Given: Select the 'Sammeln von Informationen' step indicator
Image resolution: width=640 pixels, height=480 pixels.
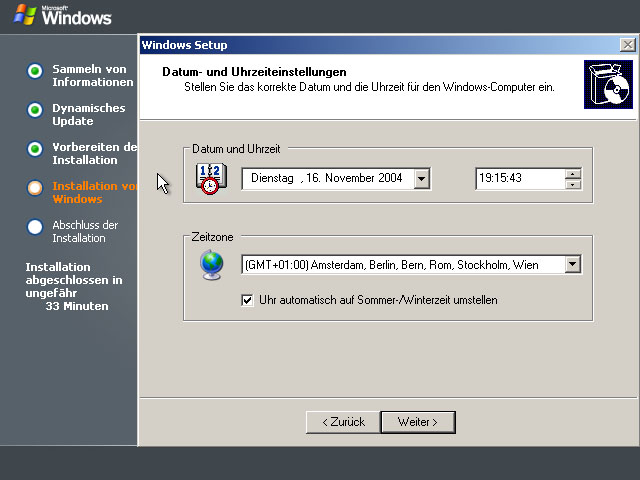Looking at the screenshot, I should (x=35, y=70).
